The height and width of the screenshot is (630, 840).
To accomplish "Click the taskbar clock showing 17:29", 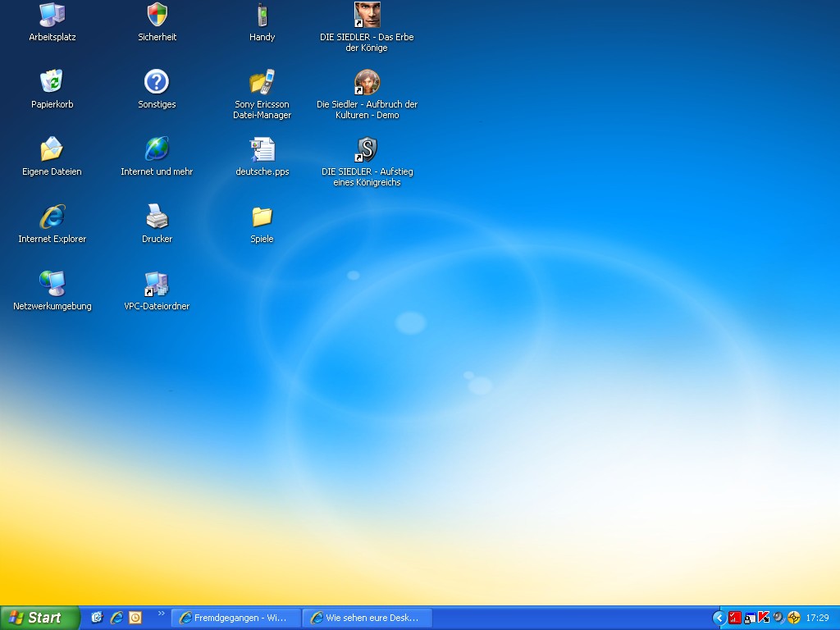I will pos(817,618).
